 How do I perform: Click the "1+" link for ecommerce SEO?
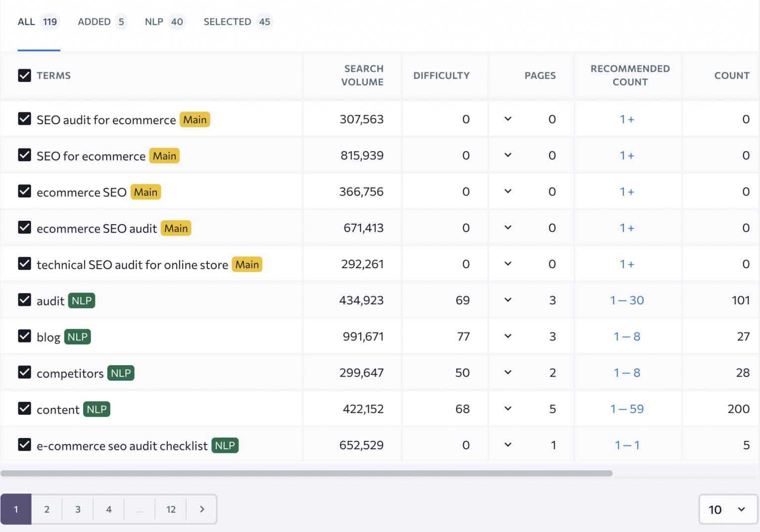click(627, 192)
